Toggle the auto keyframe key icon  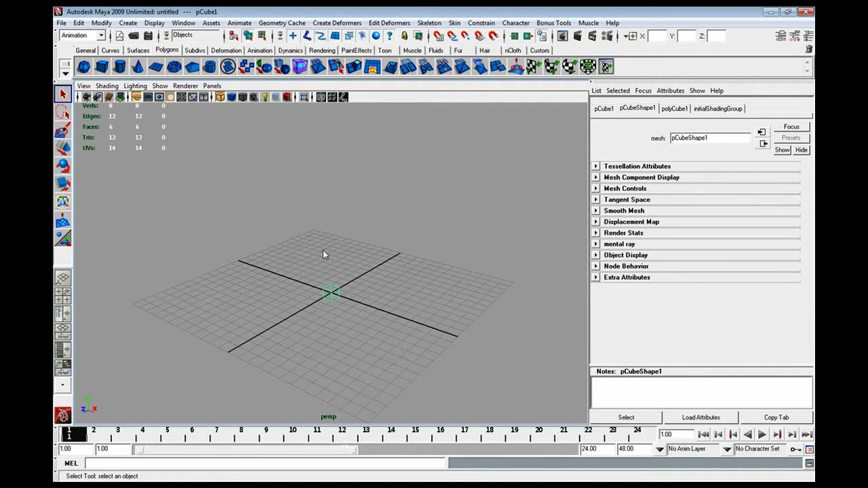pos(795,449)
